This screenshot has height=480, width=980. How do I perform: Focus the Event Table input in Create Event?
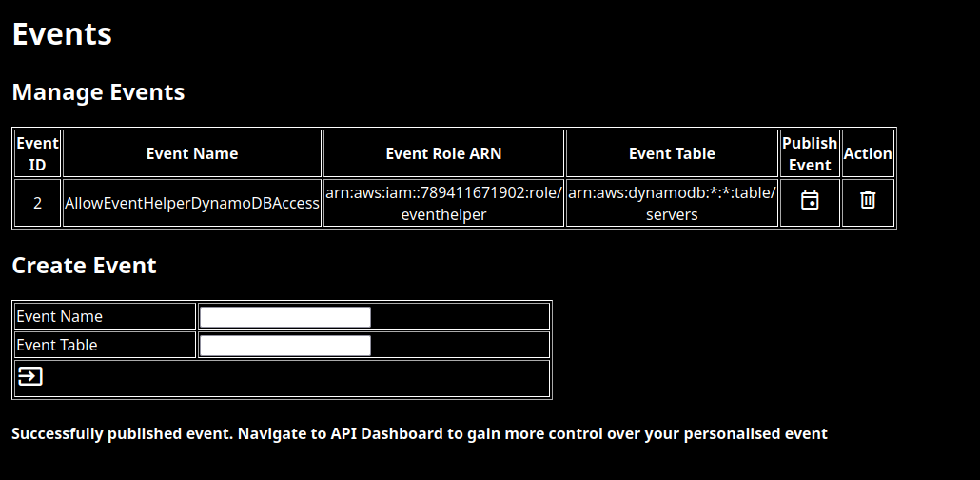(x=285, y=346)
